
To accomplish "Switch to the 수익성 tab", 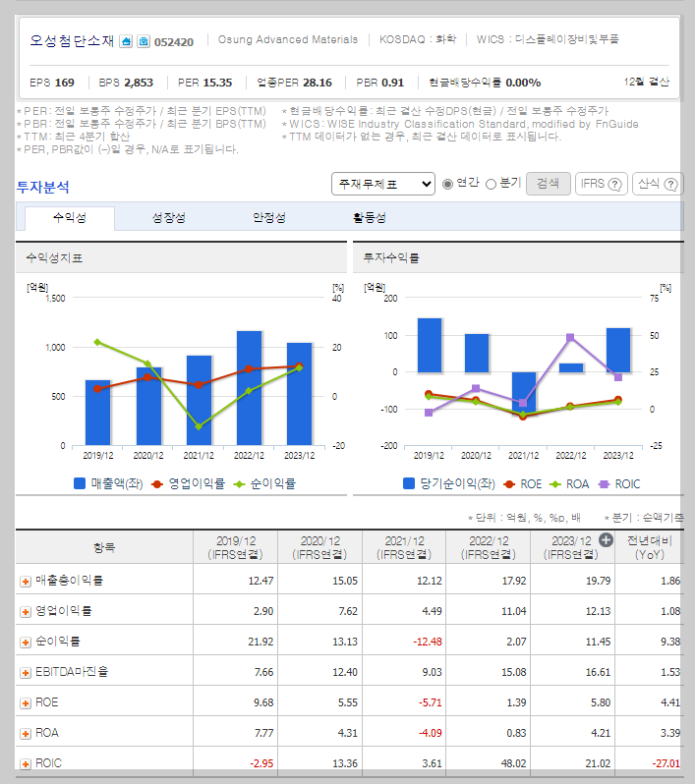I will point(70,218).
